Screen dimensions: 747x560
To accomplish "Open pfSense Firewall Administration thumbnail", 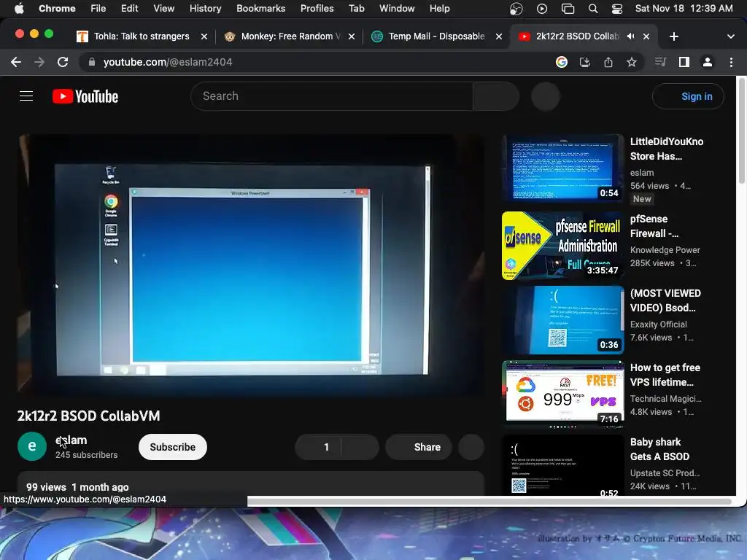I will click(x=562, y=246).
